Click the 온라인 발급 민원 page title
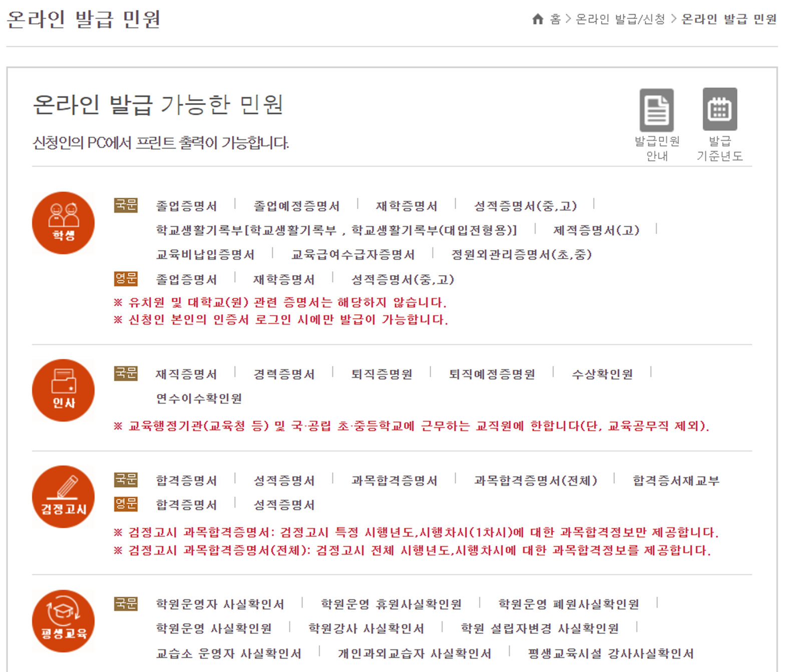This screenshot has width=785, height=672. [x=84, y=19]
